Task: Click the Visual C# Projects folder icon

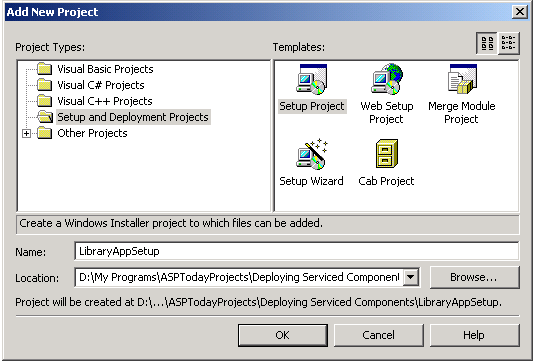Action: pyautogui.click(x=44, y=85)
